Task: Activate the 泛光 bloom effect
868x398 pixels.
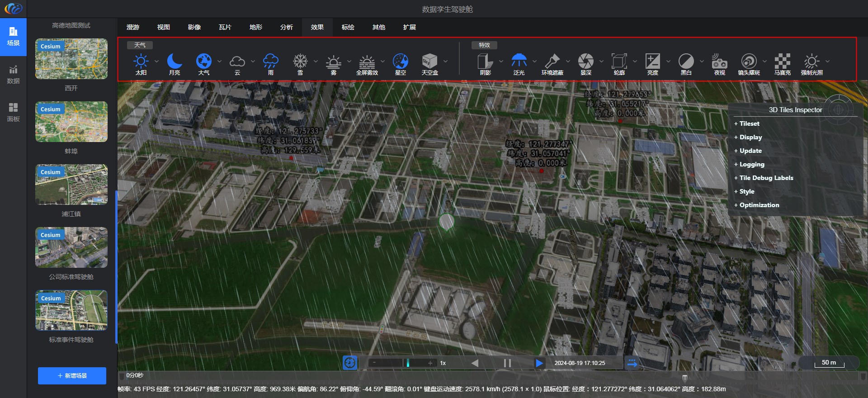Action: coord(519,62)
